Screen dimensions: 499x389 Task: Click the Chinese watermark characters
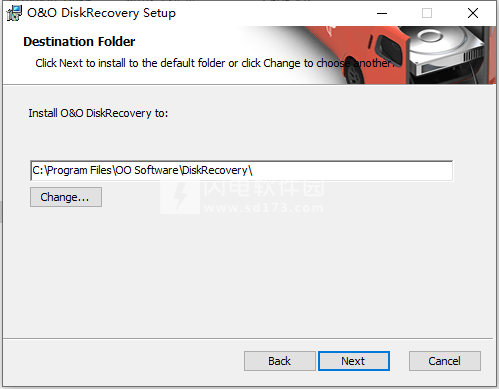263,188
